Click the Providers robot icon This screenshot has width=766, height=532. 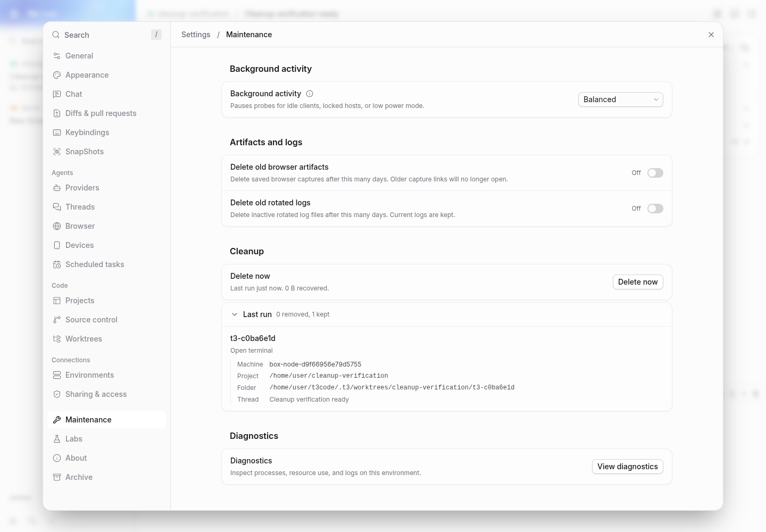(57, 188)
